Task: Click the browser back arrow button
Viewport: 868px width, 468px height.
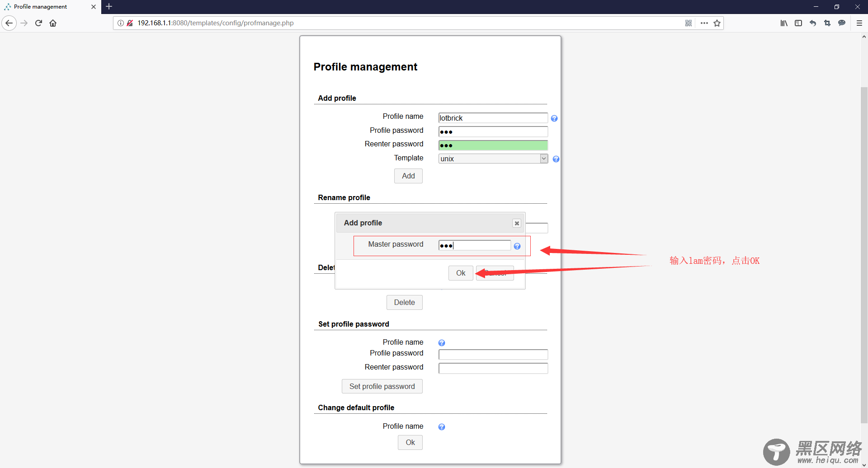Action: 9,23
